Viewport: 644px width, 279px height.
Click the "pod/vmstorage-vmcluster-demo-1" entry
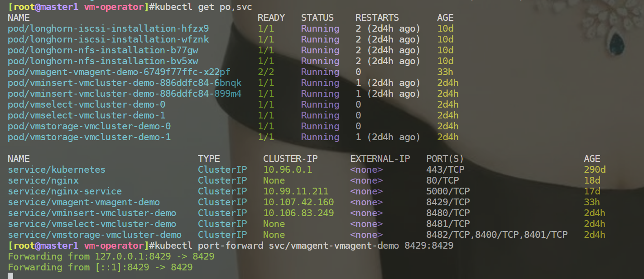[x=89, y=137]
